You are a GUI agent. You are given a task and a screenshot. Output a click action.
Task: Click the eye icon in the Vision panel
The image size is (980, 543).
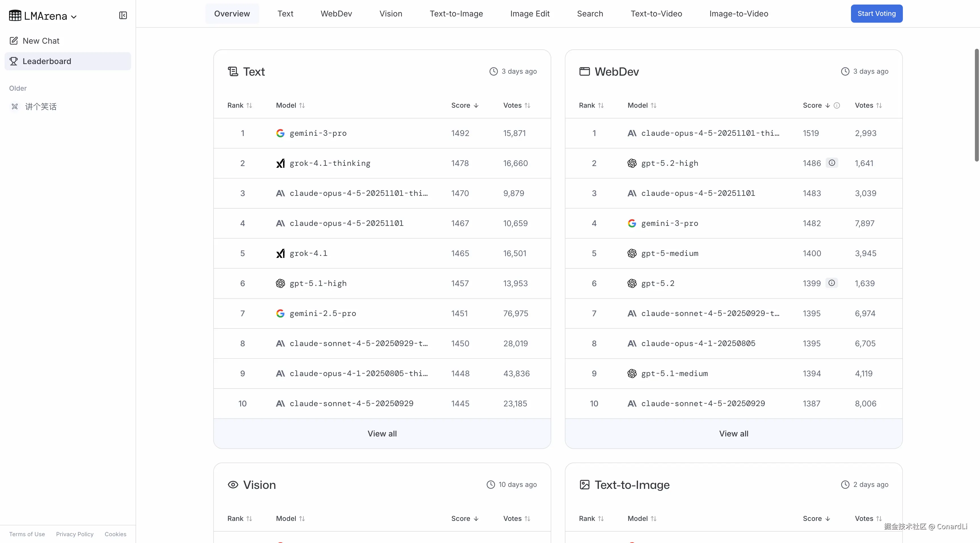click(233, 485)
